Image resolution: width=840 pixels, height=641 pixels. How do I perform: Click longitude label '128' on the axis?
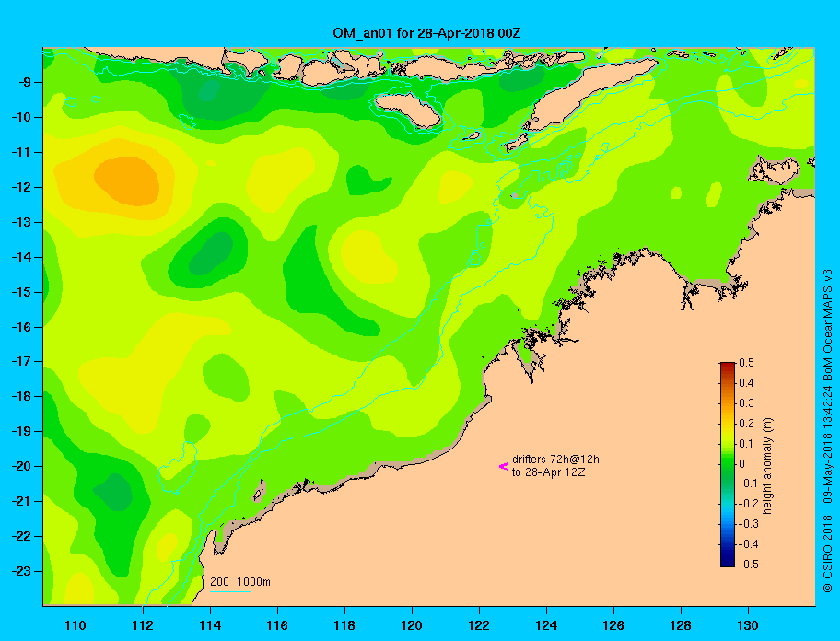681,625
